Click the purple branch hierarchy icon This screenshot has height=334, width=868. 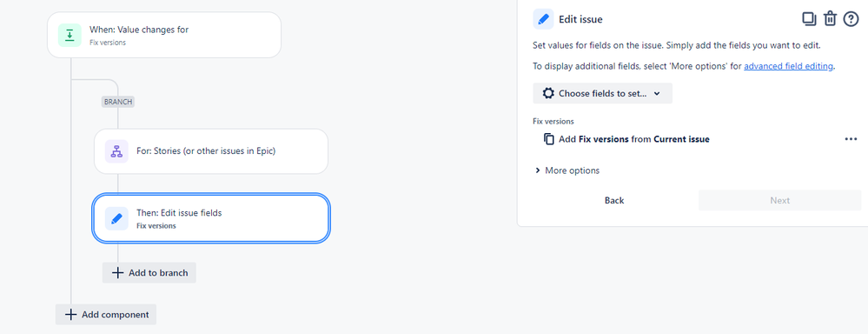(x=116, y=151)
